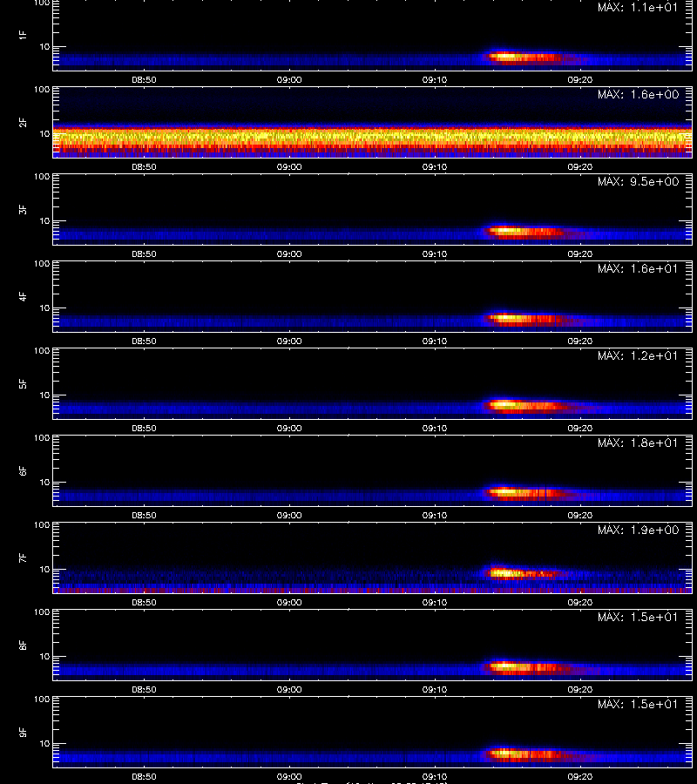Select the 09:10 tick label below panel 6F
Screen dimensions: 697x784
pyautogui.click(x=435, y=515)
